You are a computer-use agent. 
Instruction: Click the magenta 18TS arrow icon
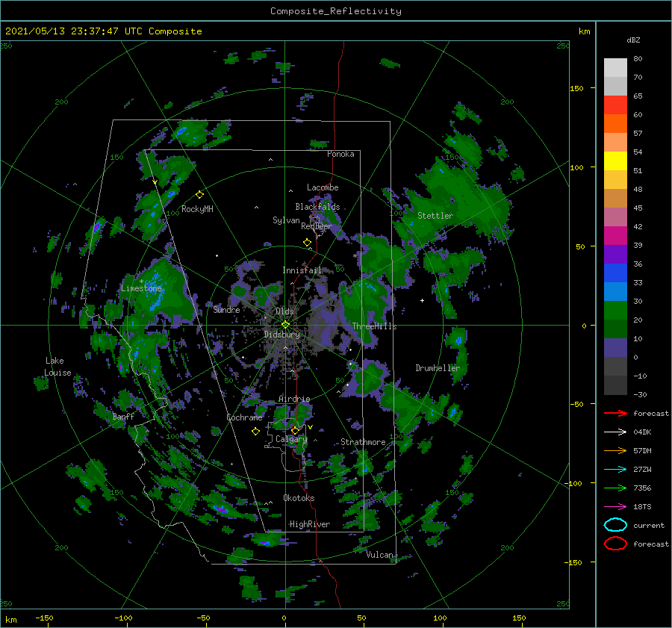point(615,507)
